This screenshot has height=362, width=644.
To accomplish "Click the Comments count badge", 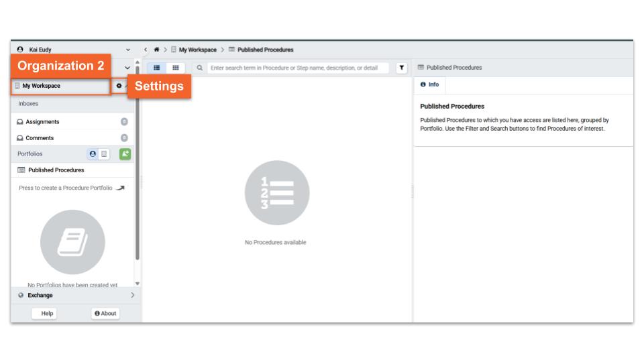I will (x=124, y=138).
